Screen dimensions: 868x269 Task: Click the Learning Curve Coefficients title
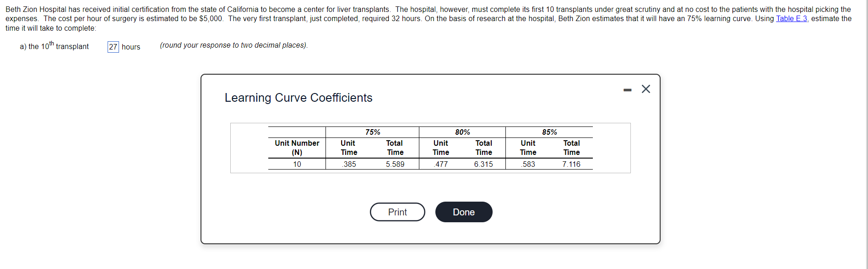click(298, 98)
